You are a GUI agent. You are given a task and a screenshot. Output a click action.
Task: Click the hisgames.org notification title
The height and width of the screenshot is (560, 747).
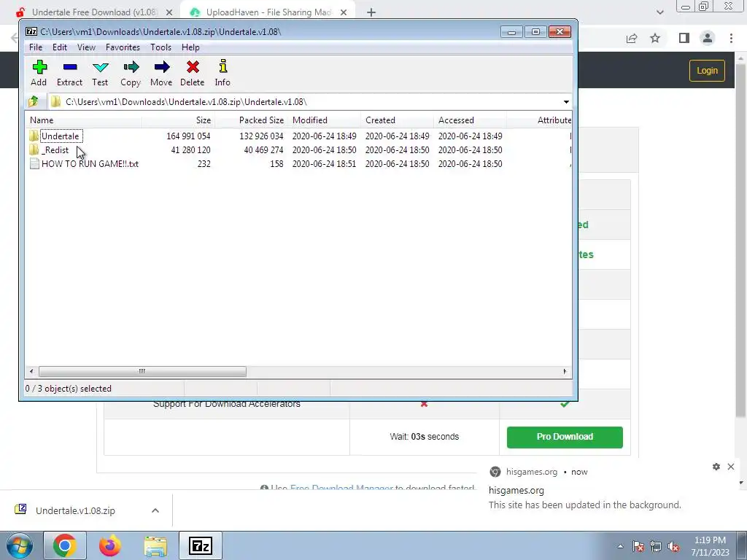516,490
